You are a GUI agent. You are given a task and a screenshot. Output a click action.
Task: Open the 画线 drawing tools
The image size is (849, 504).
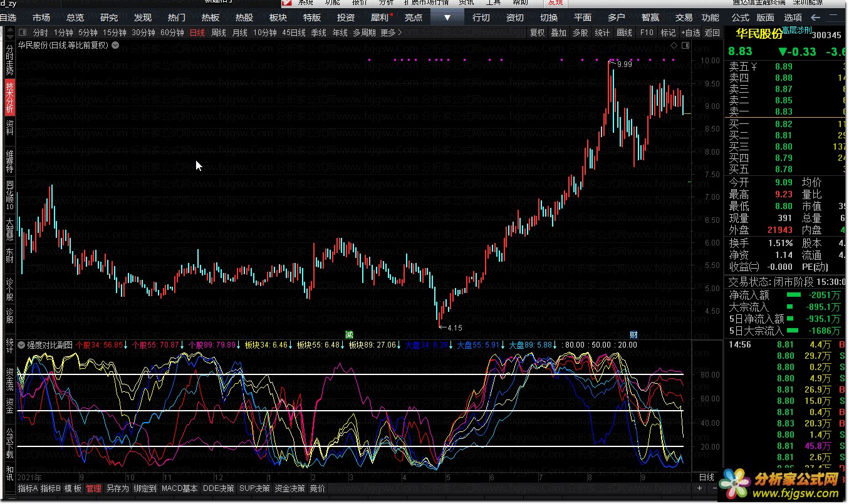tap(624, 33)
